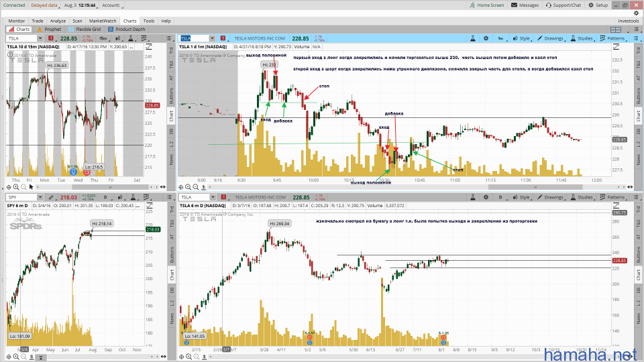Viewport: 644px width, 362px height.
Task: Open the 1m timeframe dropdown in top-right chart
Action: click(x=501, y=38)
